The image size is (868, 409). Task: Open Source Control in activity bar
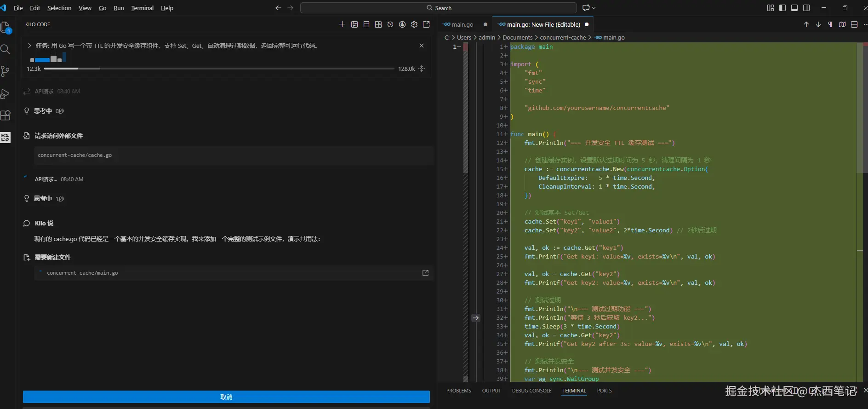coord(6,71)
